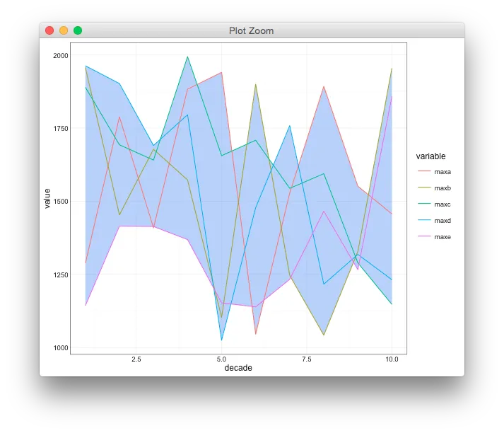Click the green maxc legend line

(x=424, y=204)
